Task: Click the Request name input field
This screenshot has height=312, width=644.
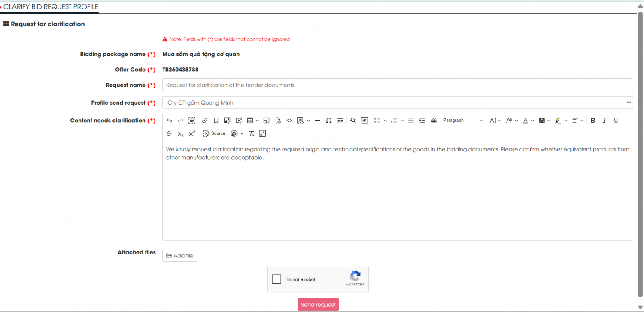Action: (x=397, y=85)
